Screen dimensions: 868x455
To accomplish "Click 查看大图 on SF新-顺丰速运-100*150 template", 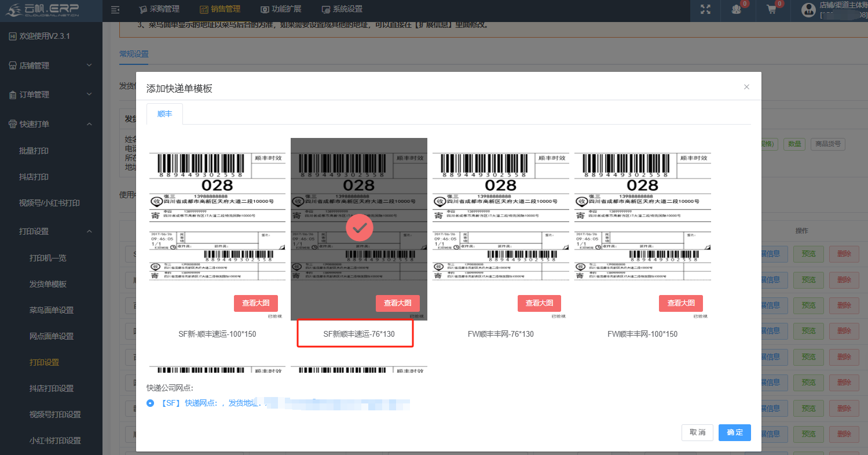I will (x=255, y=303).
